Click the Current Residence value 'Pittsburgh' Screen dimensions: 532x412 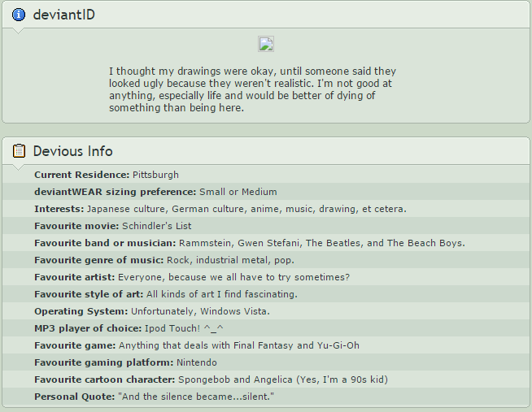(155, 175)
